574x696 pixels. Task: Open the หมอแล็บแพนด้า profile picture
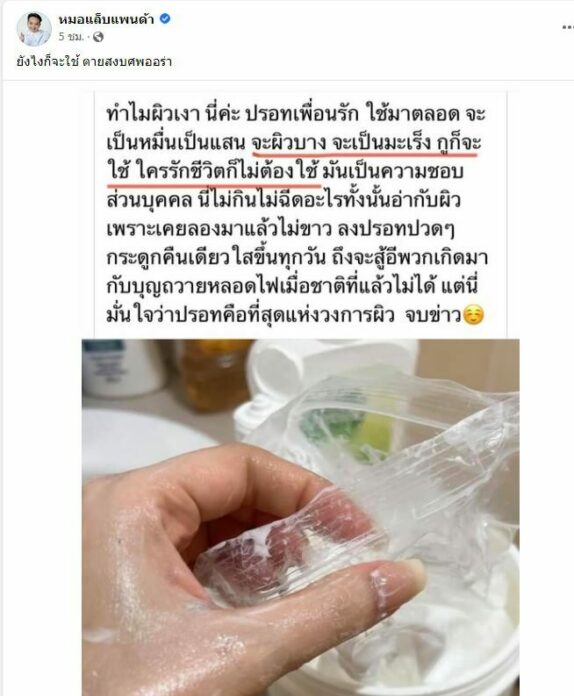pyautogui.click(x=34, y=29)
